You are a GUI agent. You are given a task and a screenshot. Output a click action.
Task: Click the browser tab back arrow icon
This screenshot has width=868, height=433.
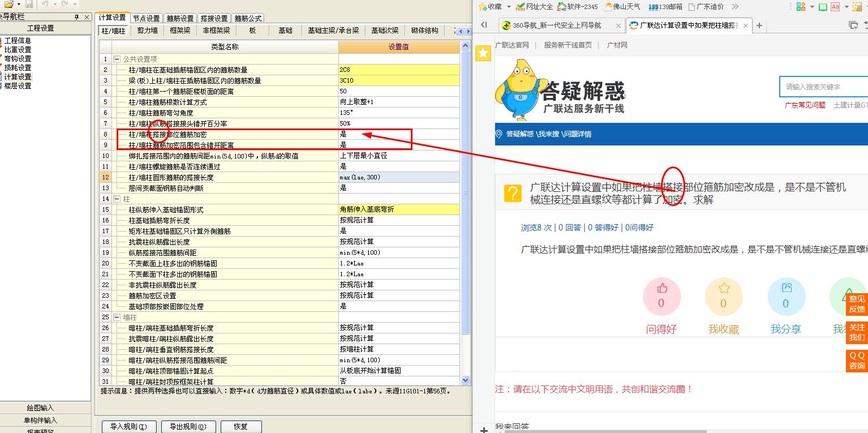484,25
